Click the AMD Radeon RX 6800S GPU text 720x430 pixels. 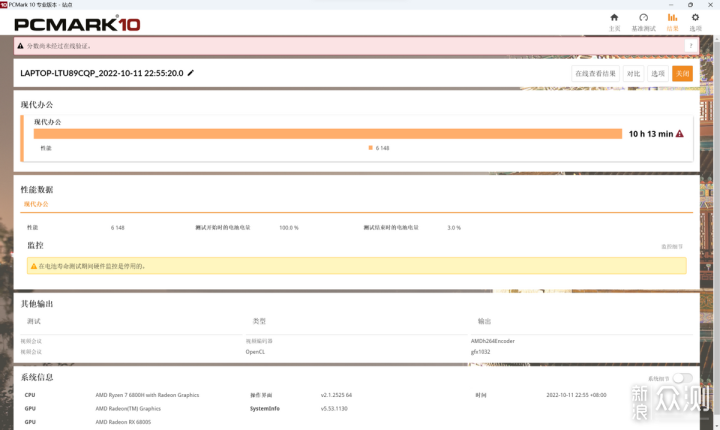click(123, 422)
